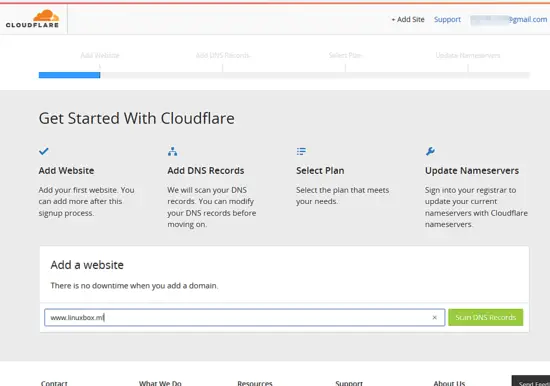Open the Contact footer section
Viewport: 550px width, 386px height.
(54, 383)
